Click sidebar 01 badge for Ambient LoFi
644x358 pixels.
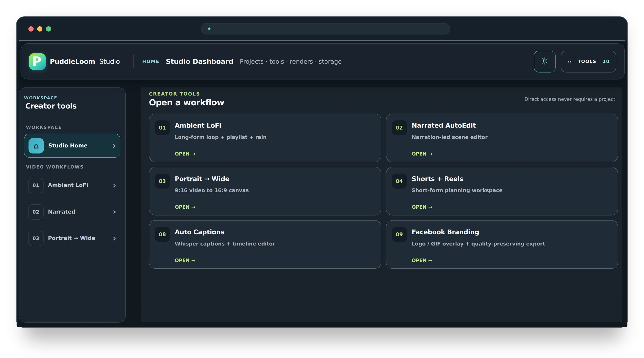click(x=36, y=185)
